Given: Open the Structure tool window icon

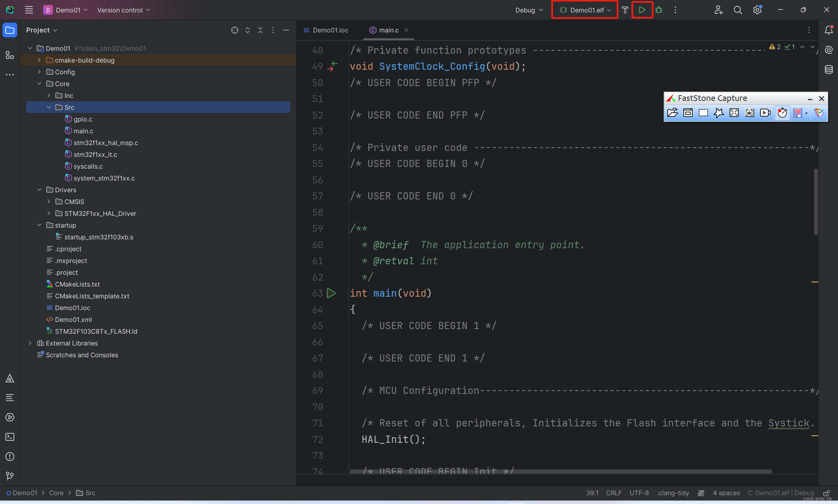Looking at the screenshot, I should point(10,55).
